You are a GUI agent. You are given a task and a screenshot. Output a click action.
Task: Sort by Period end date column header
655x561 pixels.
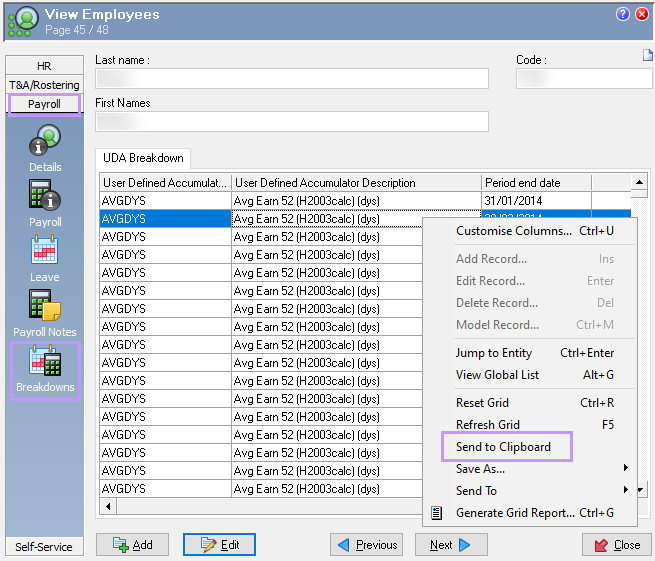536,183
